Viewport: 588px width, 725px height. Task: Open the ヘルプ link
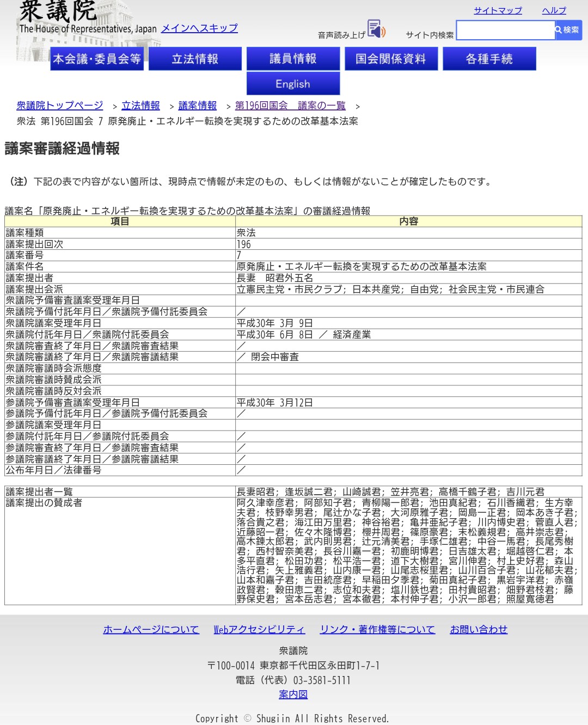point(554,10)
